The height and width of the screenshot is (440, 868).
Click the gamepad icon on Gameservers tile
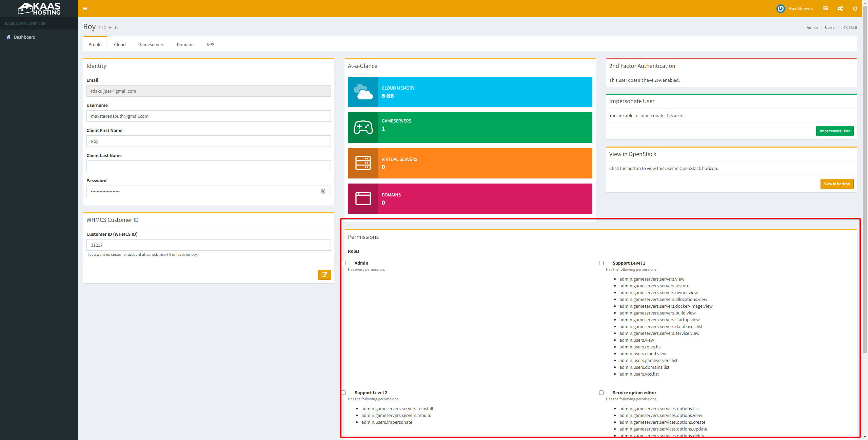363,128
